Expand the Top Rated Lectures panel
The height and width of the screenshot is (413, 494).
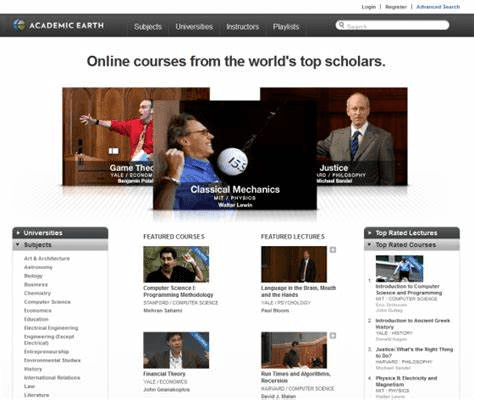pyautogui.click(x=412, y=233)
